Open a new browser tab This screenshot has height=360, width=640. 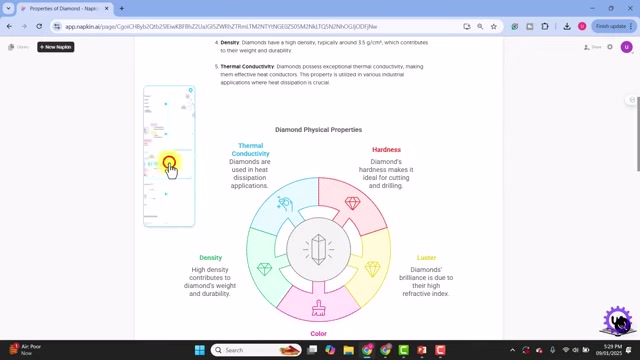(x=122, y=8)
